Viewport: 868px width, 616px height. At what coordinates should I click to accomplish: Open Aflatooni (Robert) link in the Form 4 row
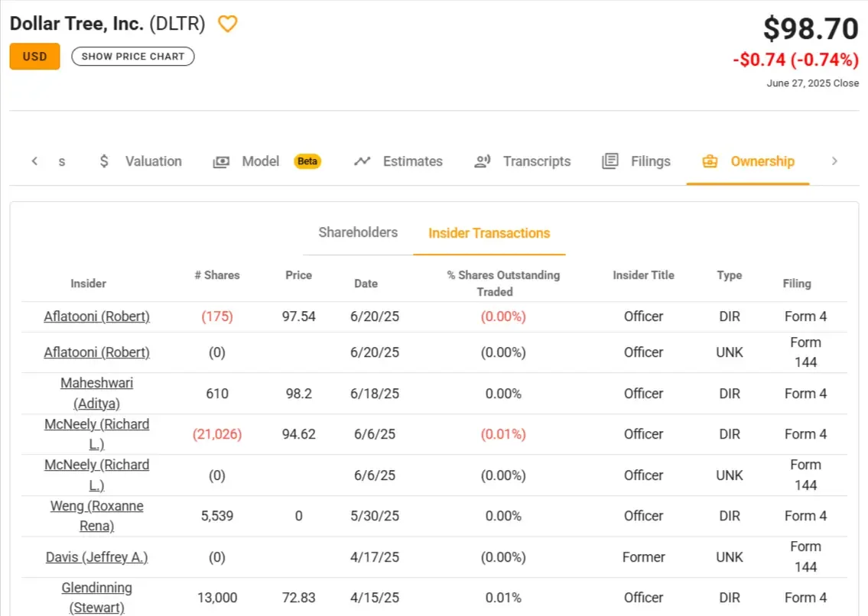pos(97,316)
